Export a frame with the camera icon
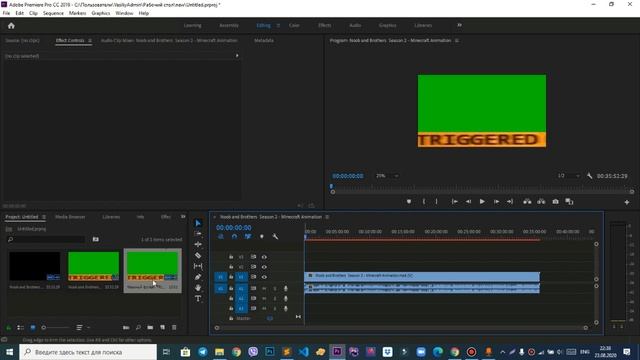This screenshot has width=640, height=360. 556,202
